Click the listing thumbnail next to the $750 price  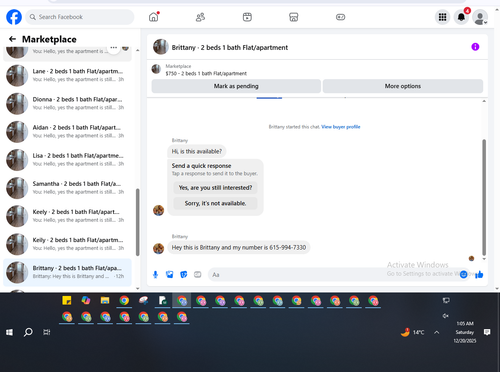(156, 69)
